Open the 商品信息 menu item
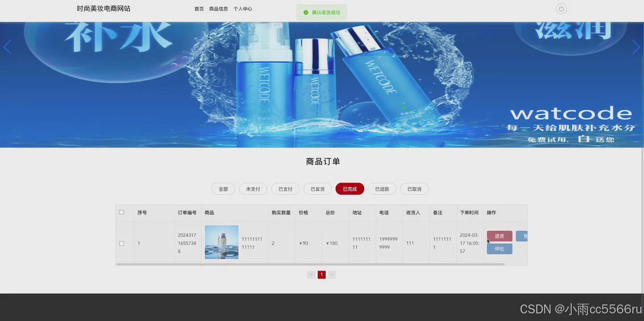This screenshot has height=321, width=644. (x=219, y=9)
